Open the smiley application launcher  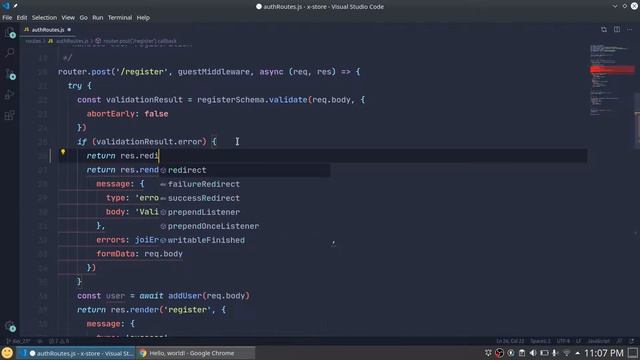pyautogui.click(x=7, y=353)
